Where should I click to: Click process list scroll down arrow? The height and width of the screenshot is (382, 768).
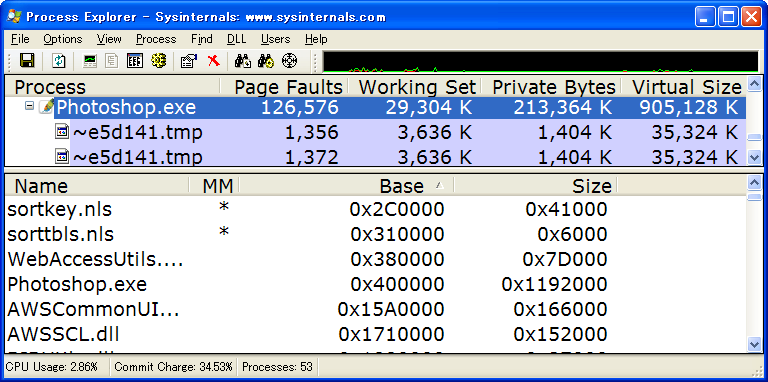(x=754, y=158)
